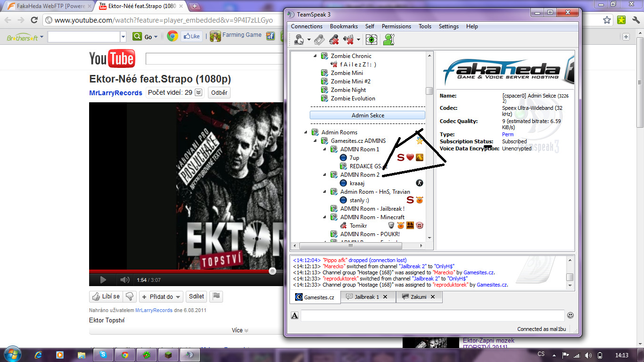This screenshot has height=362, width=644.
Task: Select user 7up in ADMIN Room 1
Action: coord(354,158)
